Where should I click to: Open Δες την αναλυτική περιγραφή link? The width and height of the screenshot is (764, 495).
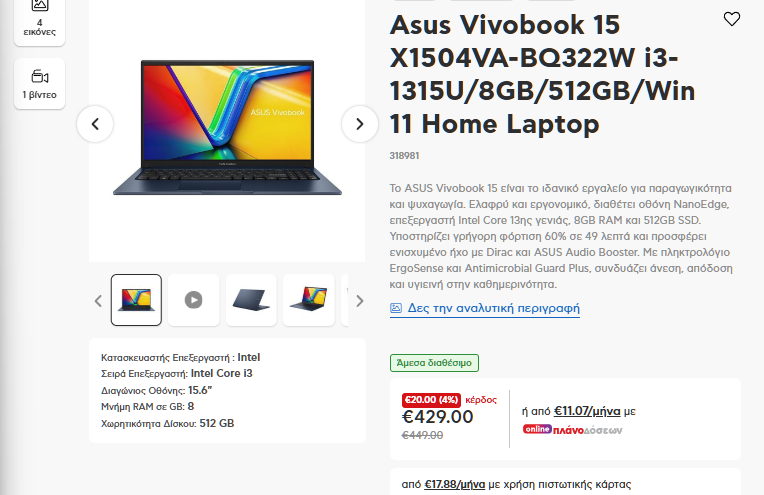click(493, 308)
